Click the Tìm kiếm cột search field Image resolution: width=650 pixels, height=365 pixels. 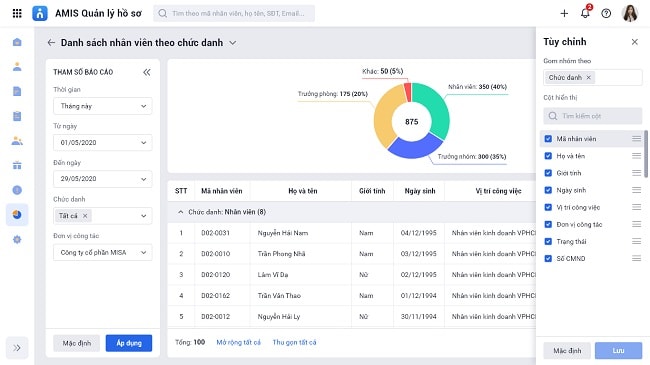point(593,116)
